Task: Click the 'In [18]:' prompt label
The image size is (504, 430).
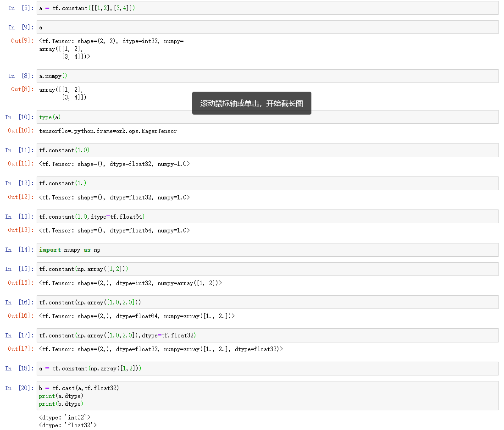Action: click(19, 369)
